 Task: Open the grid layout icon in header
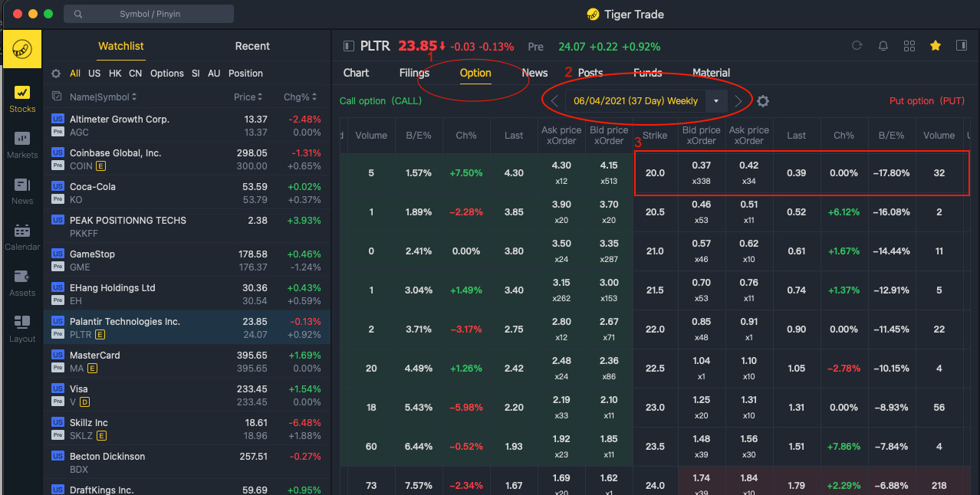click(x=909, y=46)
